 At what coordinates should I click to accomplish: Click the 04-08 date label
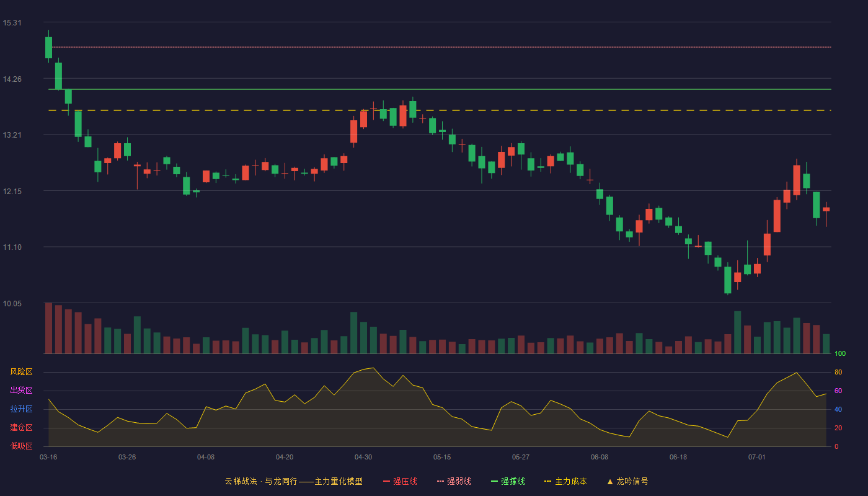tap(206, 457)
